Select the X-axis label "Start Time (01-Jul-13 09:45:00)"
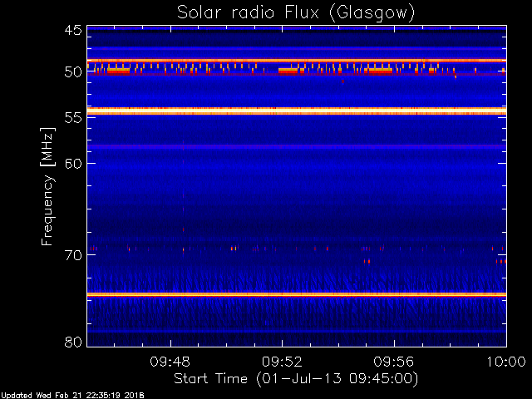The height and width of the screenshot is (399, 532). point(296,379)
